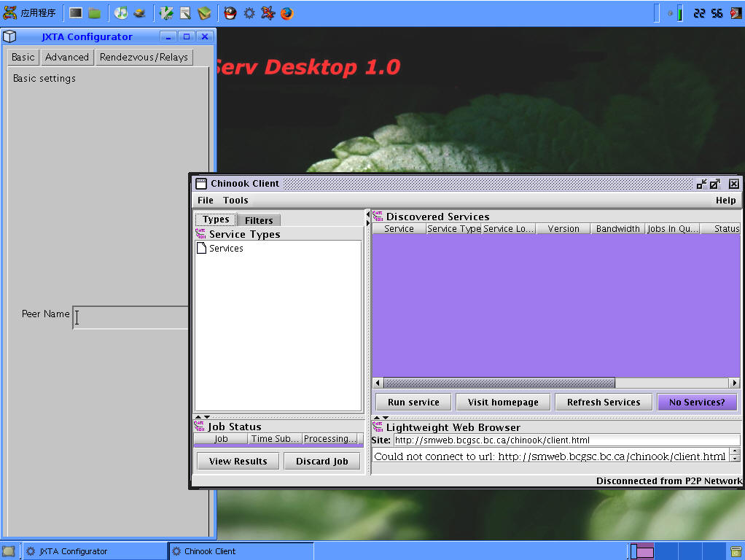Click the logout icon in top panel
Image resolution: width=745 pixels, height=560 pixels.
pyautogui.click(x=736, y=13)
